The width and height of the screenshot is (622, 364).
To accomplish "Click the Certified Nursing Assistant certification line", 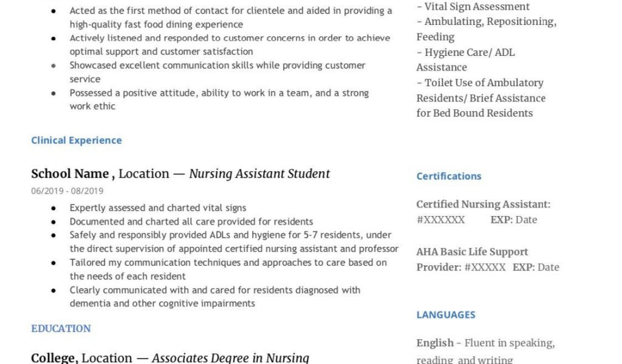I will [x=484, y=204].
